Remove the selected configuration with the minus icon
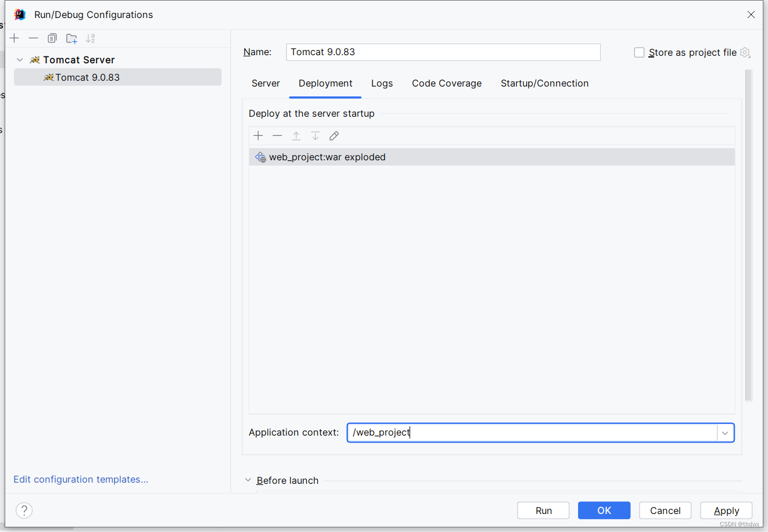The image size is (768, 532). (x=33, y=38)
